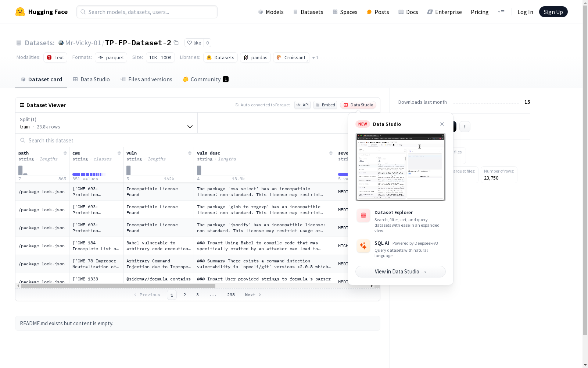Click the Data Studio button in viewer header
Screen dimensions: 588x368
(358, 105)
